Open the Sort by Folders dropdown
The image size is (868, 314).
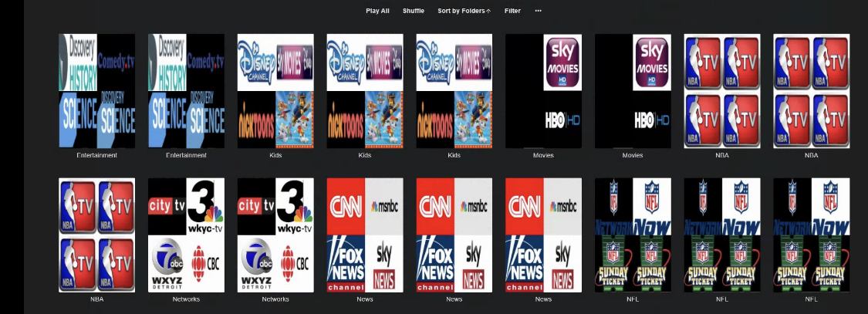click(x=464, y=11)
